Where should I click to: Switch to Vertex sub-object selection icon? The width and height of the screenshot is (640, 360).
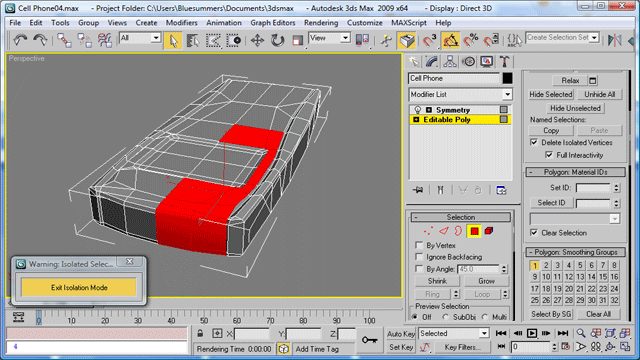pyautogui.click(x=428, y=231)
